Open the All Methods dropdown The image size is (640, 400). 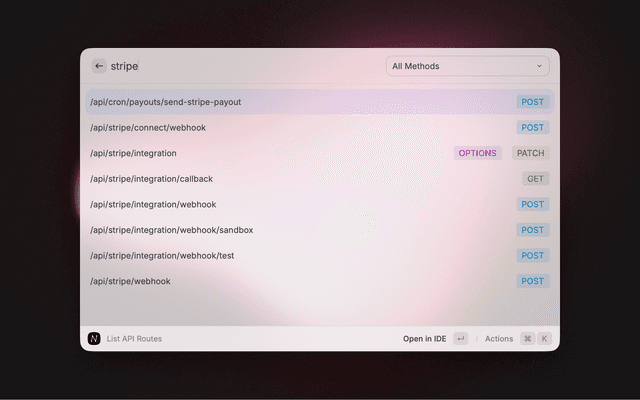click(x=467, y=66)
